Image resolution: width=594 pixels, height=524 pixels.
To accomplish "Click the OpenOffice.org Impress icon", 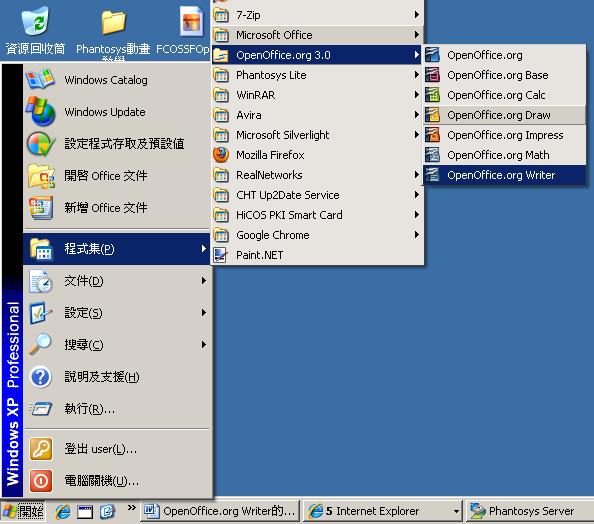I will (432, 135).
